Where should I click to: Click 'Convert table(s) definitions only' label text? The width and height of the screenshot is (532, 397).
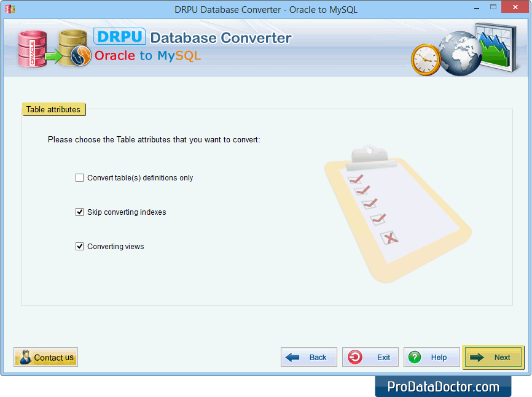click(x=140, y=178)
